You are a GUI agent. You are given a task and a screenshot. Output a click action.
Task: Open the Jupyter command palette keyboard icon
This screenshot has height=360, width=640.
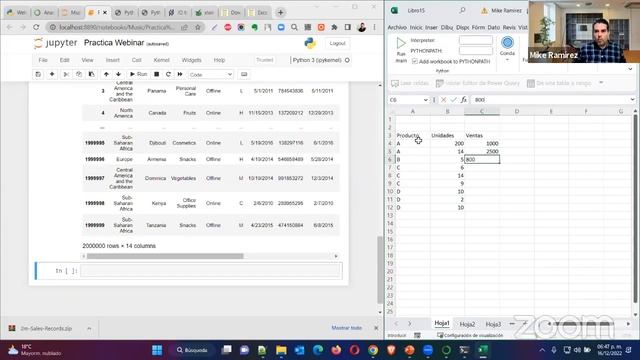244,74
